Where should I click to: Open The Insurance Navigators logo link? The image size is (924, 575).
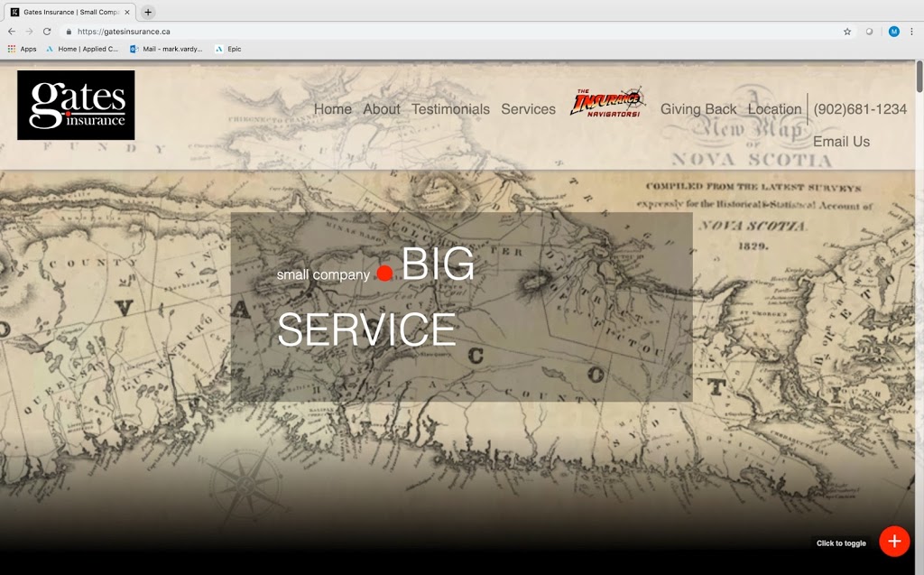click(x=607, y=103)
